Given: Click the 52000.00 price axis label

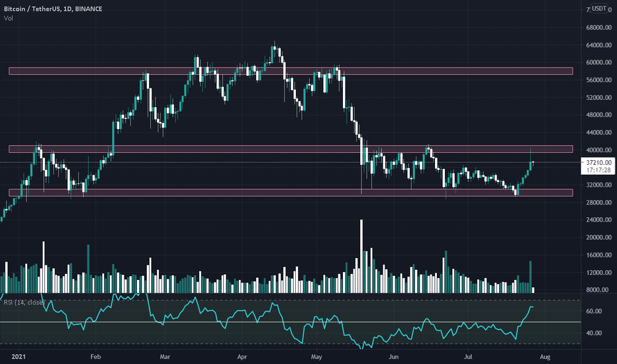Looking at the screenshot, I should [x=598, y=97].
